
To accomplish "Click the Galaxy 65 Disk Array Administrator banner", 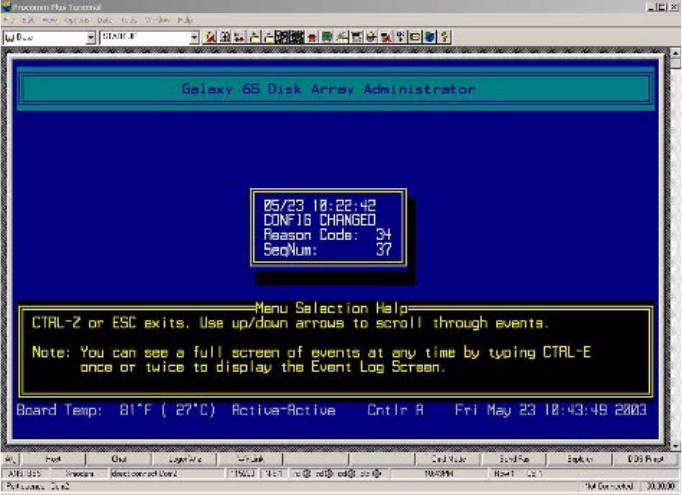I will point(335,89).
